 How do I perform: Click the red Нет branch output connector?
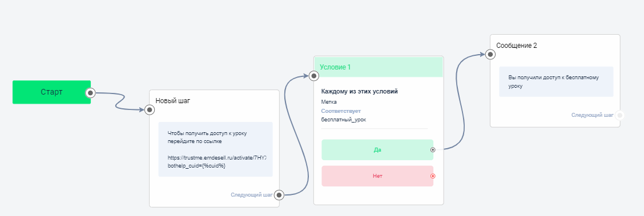point(433,176)
